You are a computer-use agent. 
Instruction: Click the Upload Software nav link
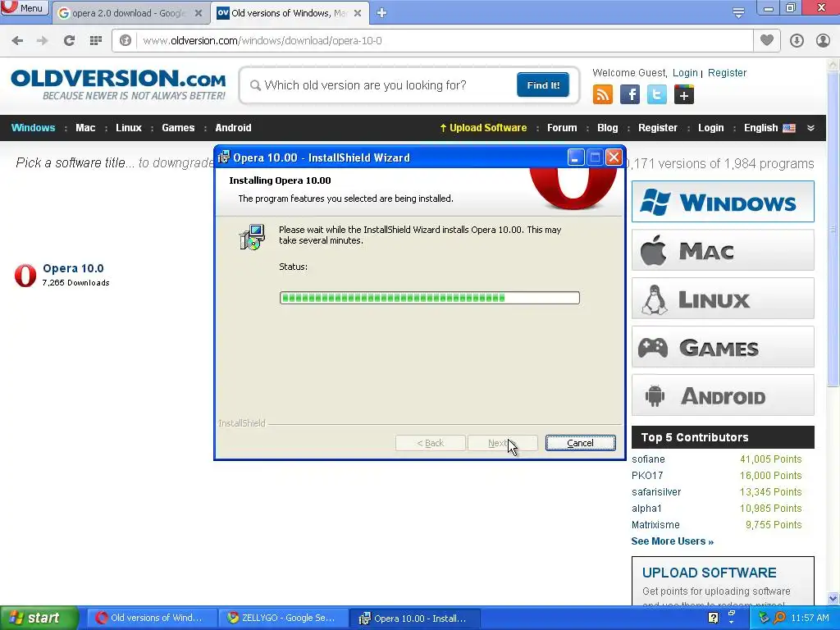[483, 127]
